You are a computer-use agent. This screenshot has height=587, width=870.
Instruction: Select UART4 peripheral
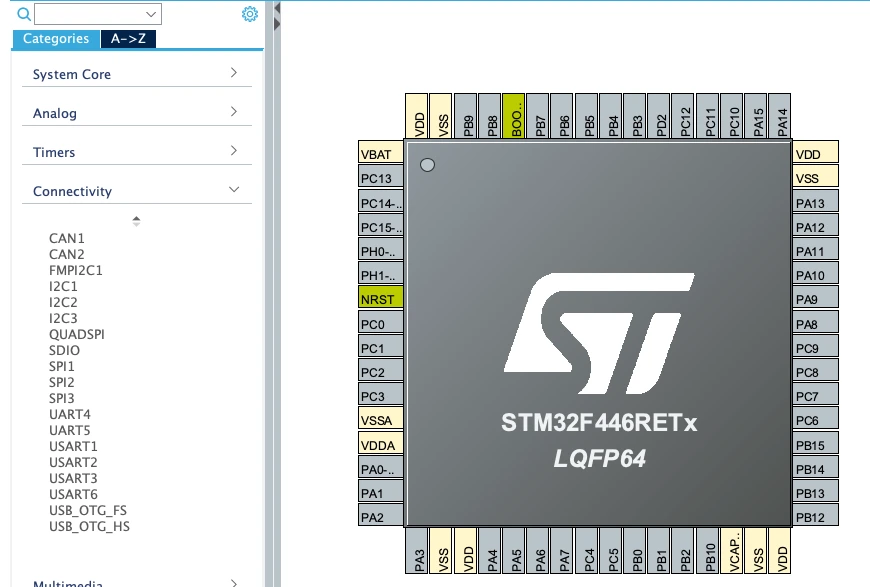(69, 414)
